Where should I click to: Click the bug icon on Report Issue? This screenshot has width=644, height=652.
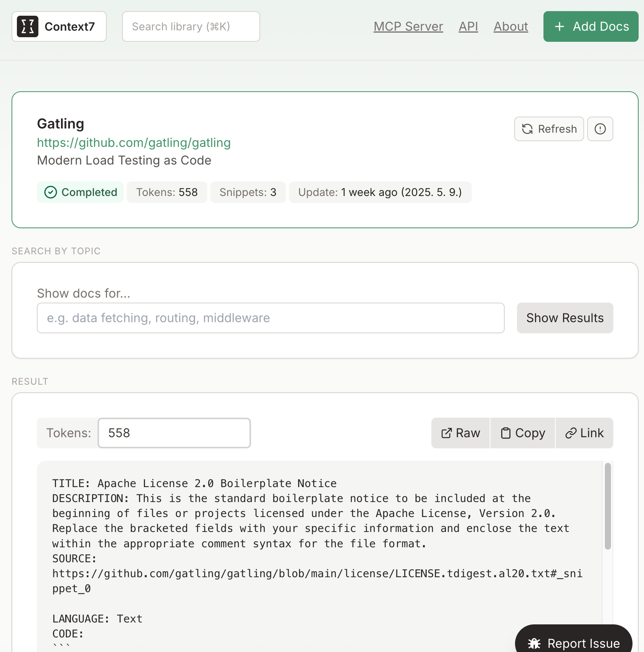tap(534, 643)
